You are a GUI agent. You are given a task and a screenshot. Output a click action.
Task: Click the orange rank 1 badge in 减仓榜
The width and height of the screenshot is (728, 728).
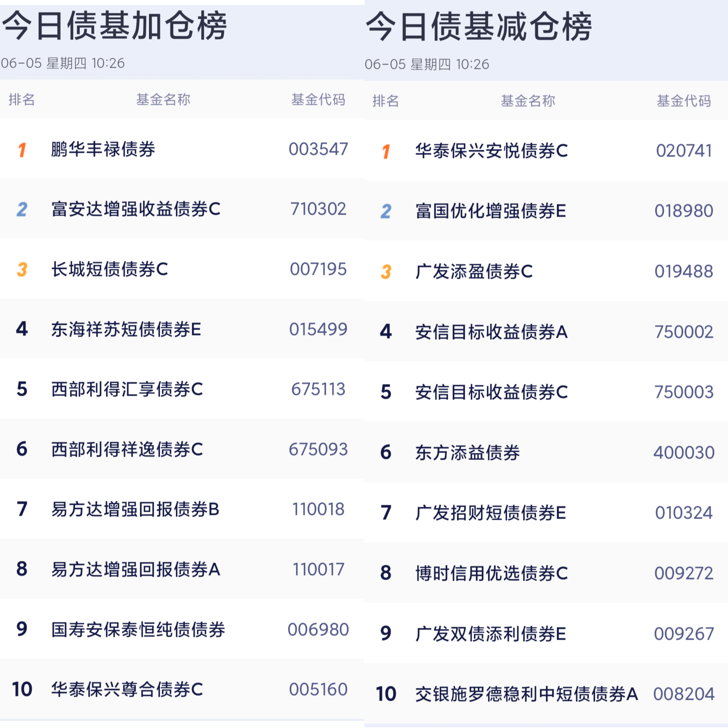[386, 151]
